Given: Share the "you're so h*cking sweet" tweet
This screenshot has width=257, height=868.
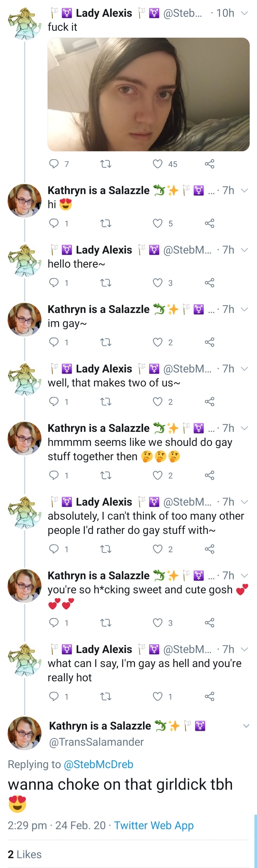Looking at the screenshot, I should point(209,622).
